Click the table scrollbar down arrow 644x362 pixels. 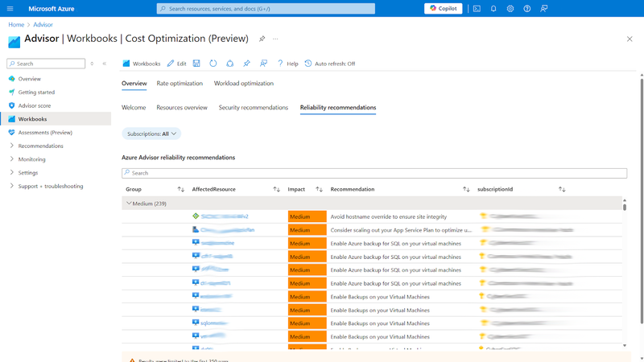coord(625,346)
